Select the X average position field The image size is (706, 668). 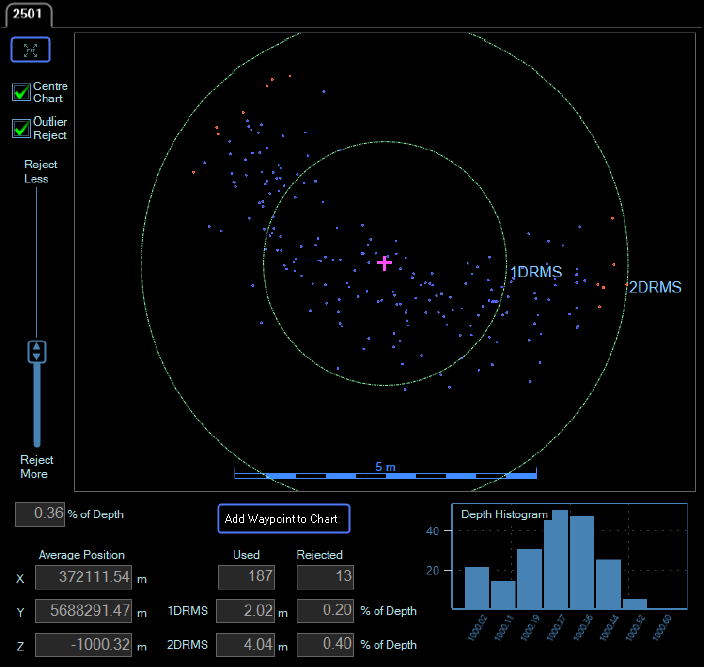[x=83, y=578]
